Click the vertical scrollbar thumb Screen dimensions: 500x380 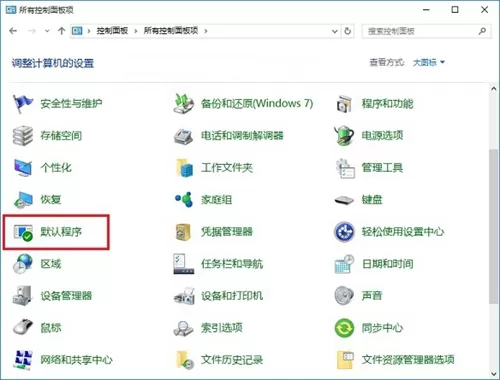click(x=494, y=226)
